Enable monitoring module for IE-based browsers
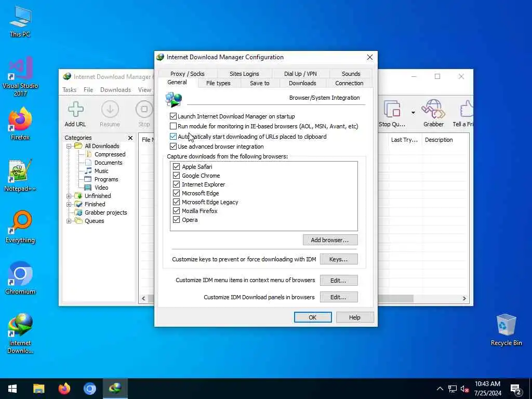The width and height of the screenshot is (532, 399). [174, 126]
